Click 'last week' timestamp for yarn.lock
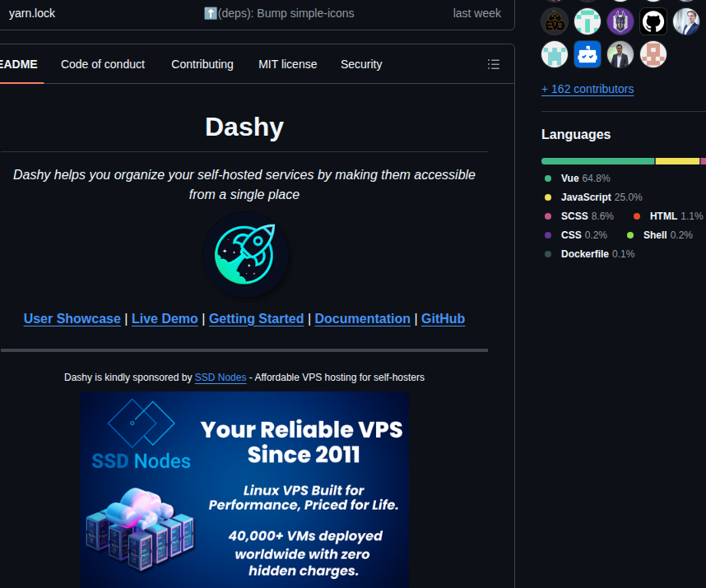The width and height of the screenshot is (706, 588). click(x=476, y=13)
